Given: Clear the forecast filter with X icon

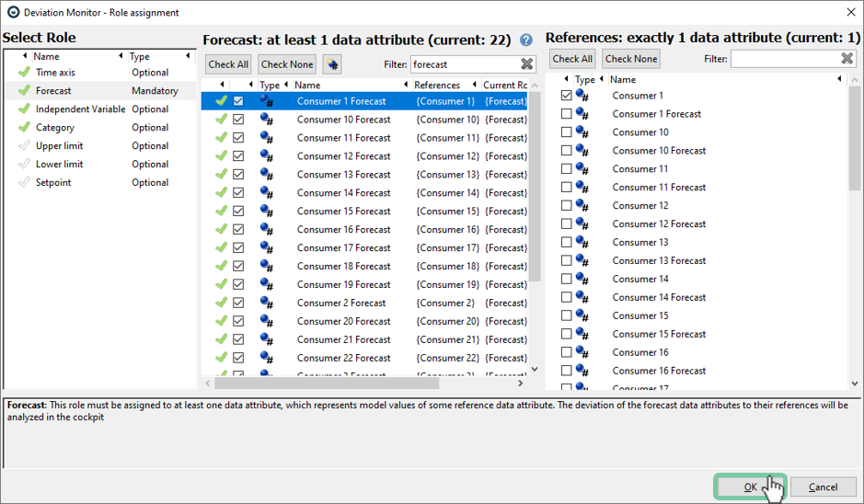Looking at the screenshot, I should point(527,64).
